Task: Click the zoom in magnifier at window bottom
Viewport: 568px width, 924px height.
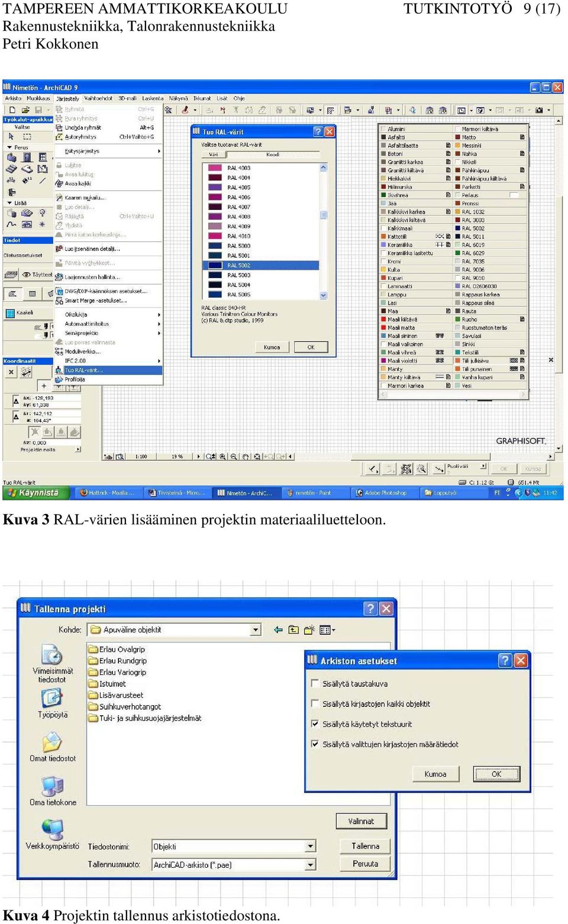Action: click(222, 457)
